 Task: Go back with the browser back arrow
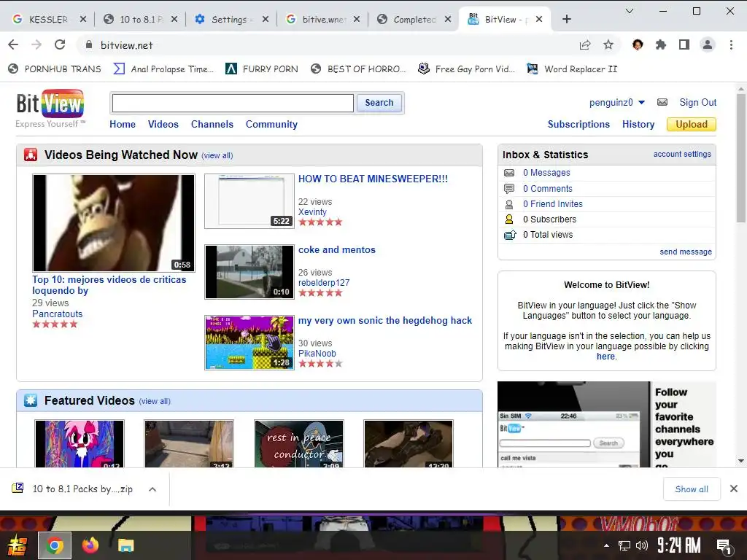[13, 44]
